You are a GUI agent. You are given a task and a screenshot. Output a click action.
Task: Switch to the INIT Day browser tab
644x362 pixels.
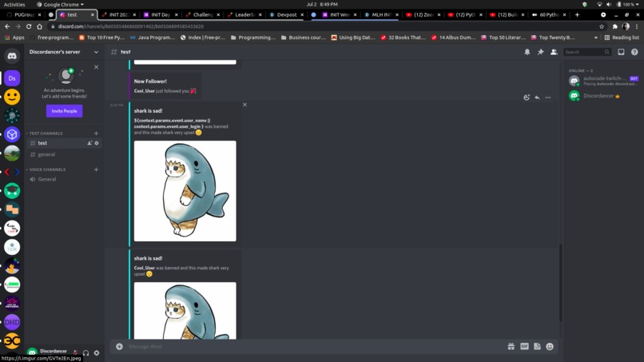161,14
